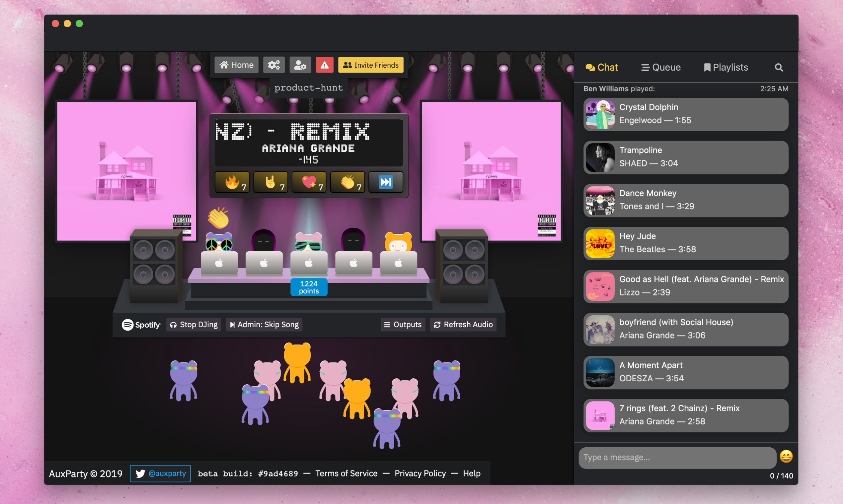Click the red warning report button
The image size is (843, 504).
tap(325, 65)
